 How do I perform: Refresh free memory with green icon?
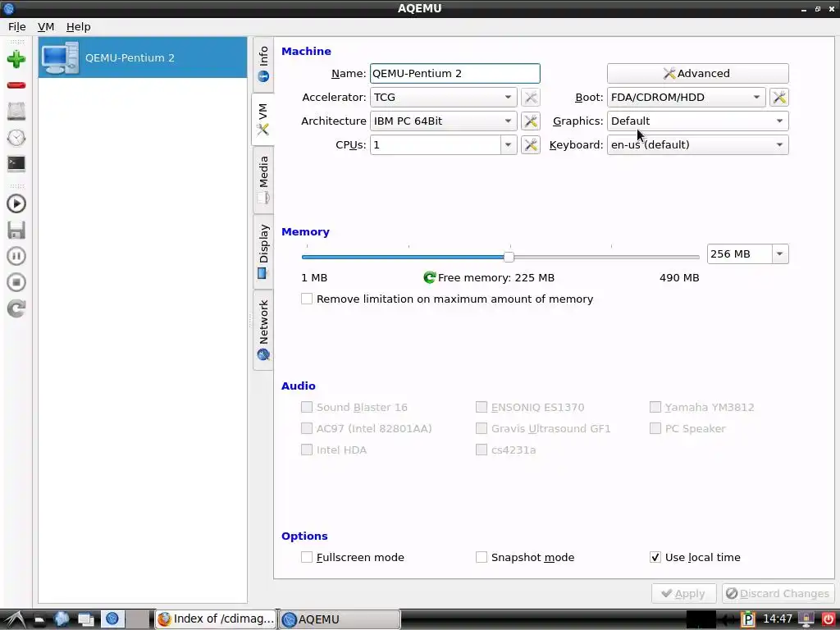pyautogui.click(x=429, y=277)
